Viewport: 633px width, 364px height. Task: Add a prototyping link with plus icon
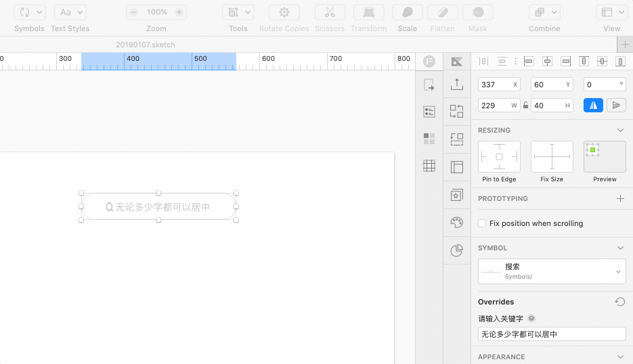click(x=620, y=198)
